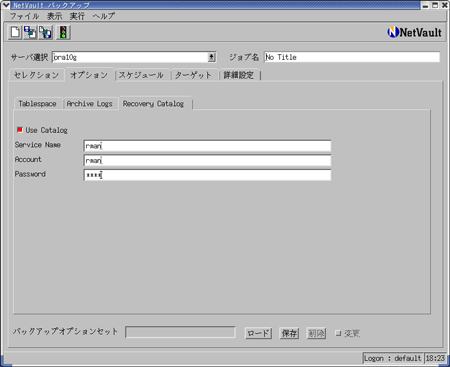Viewport: 450px width, 367px height.
Task: Click the Service Name label
Action: click(x=38, y=145)
